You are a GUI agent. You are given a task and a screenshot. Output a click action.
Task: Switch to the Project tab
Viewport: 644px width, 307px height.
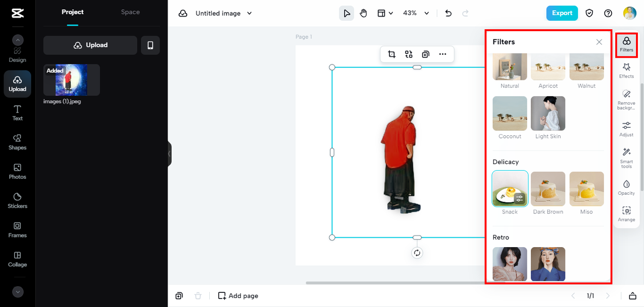(x=72, y=12)
